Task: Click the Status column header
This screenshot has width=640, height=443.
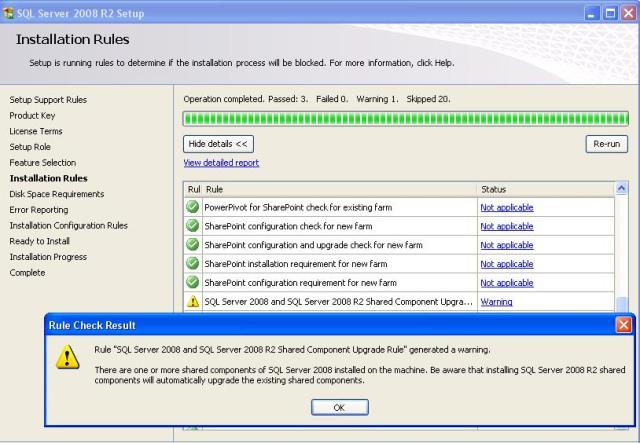Action: click(546, 189)
